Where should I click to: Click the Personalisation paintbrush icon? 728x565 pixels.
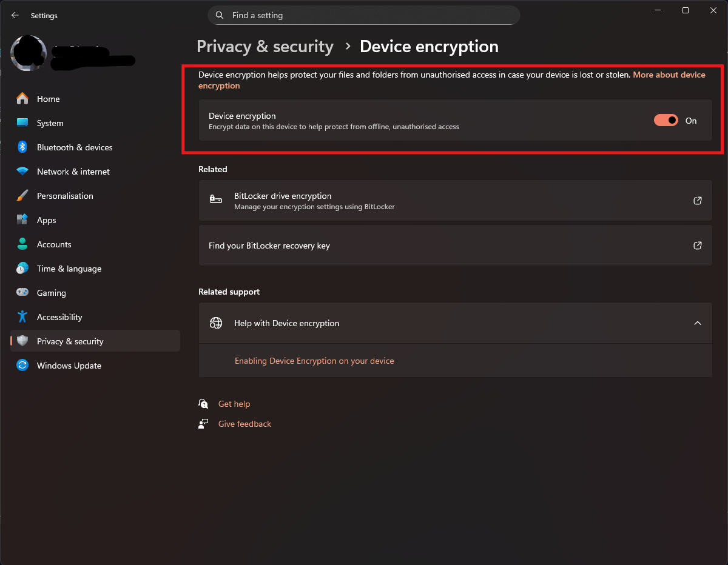pos(22,196)
